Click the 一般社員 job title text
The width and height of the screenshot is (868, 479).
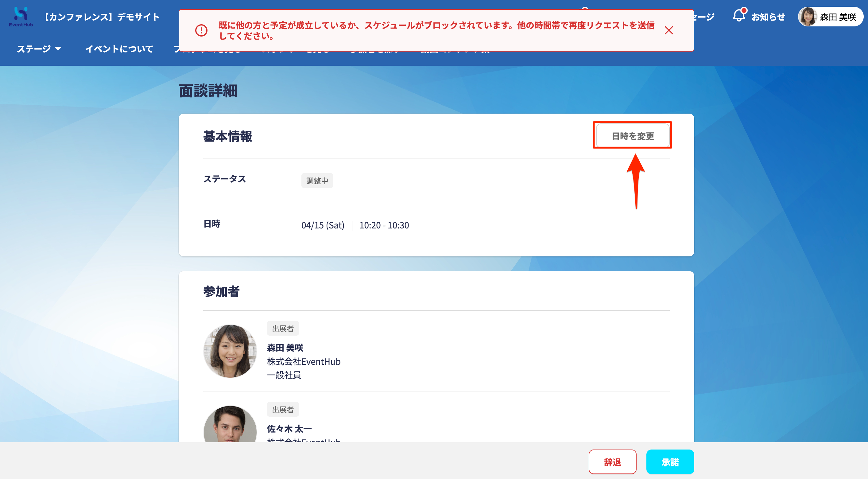pyautogui.click(x=284, y=375)
